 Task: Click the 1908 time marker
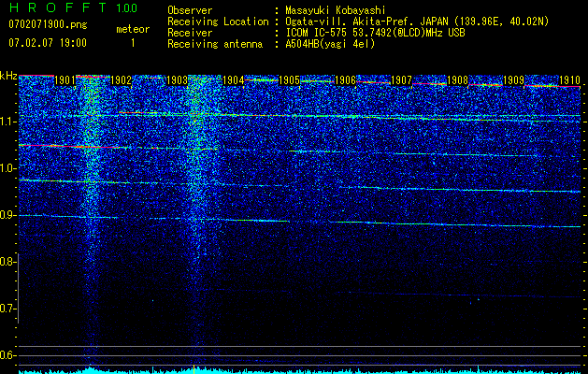458,80
